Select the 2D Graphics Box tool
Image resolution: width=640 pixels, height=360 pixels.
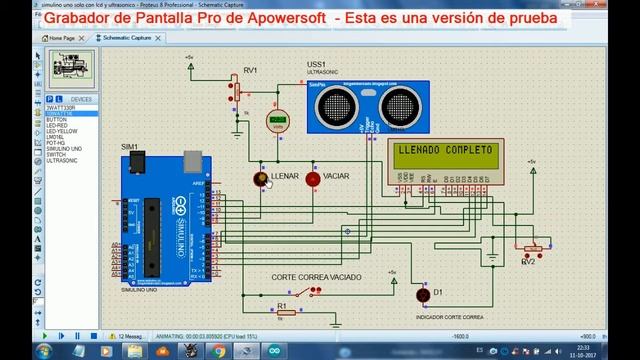click(x=38, y=201)
